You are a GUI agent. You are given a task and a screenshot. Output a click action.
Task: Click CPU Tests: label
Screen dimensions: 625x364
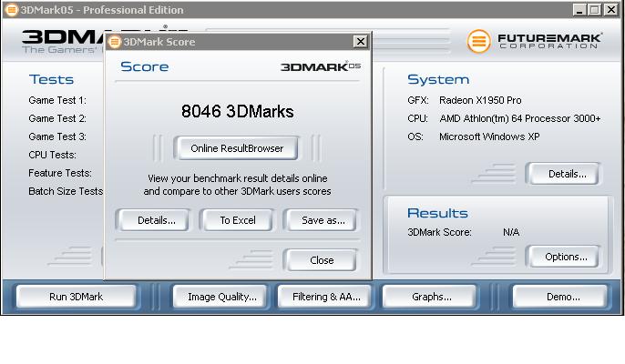pyautogui.click(x=52, y=155)
